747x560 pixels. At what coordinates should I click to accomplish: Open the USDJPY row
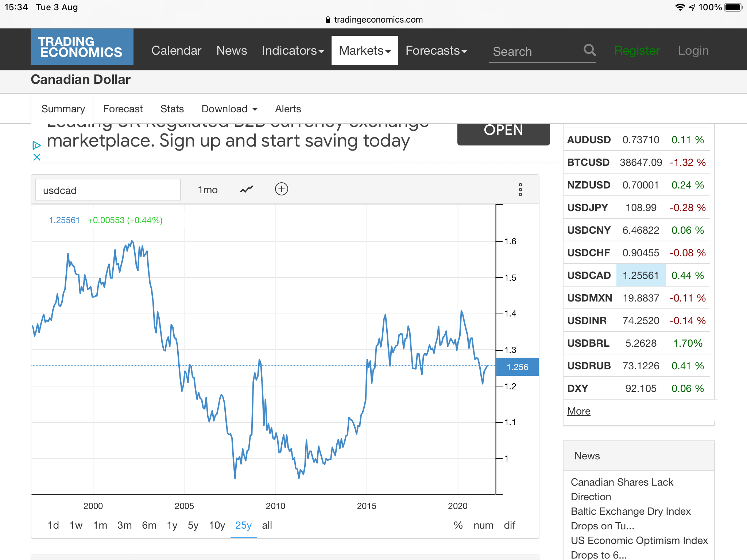point(636,207)
